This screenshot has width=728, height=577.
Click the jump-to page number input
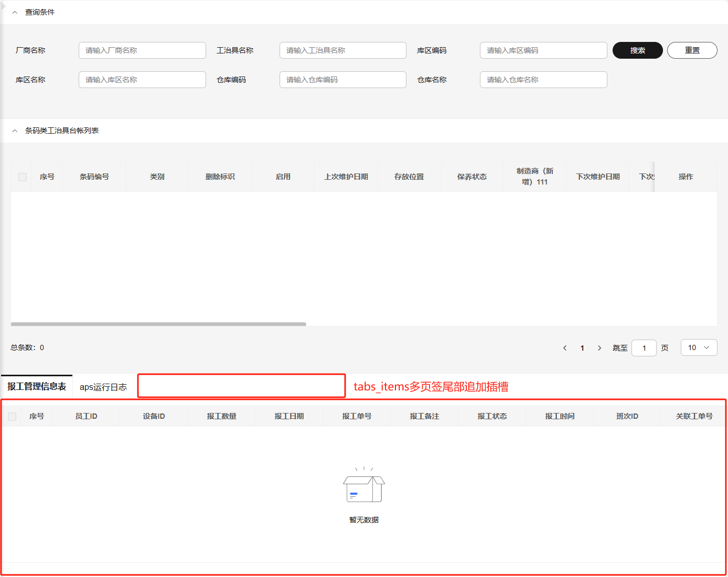[644, 348]
